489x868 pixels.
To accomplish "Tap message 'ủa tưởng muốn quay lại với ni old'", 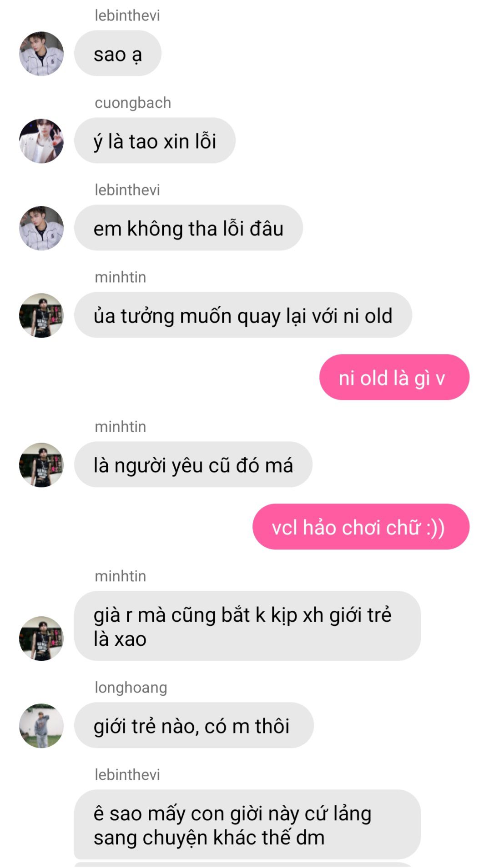I will (x=243, y=315).
